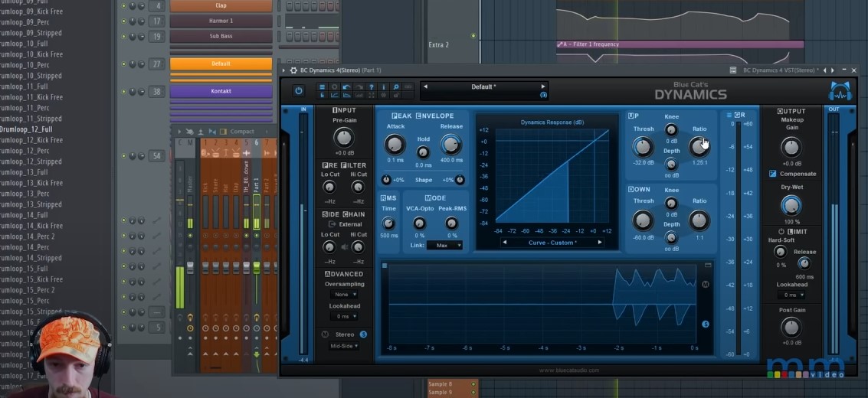Toggle the plugin bypass power button
This screenshot has width=868, height=398.
pyautogui.click(x=299, y=90)
